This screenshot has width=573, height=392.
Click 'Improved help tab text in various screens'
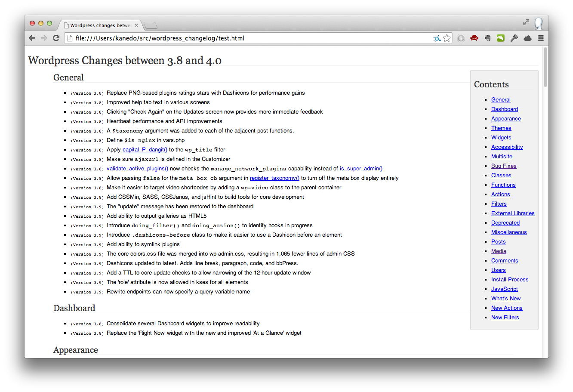tap(158, 102)
